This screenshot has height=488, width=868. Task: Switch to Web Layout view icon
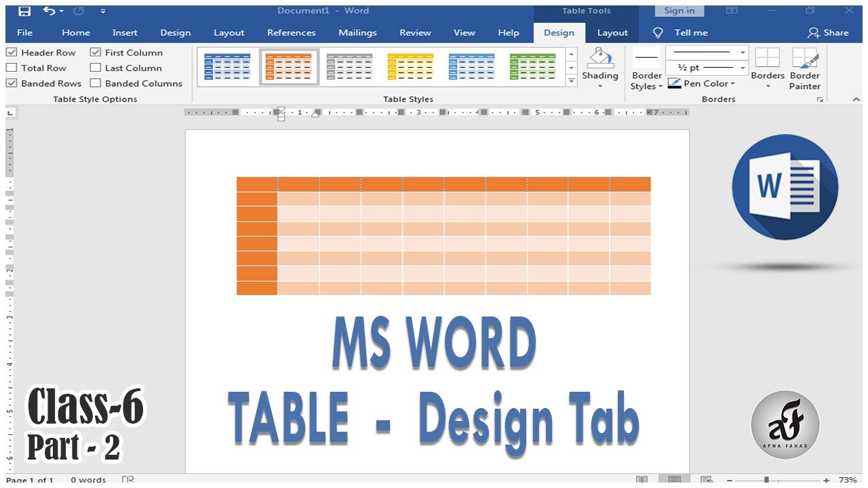[707, 480]
